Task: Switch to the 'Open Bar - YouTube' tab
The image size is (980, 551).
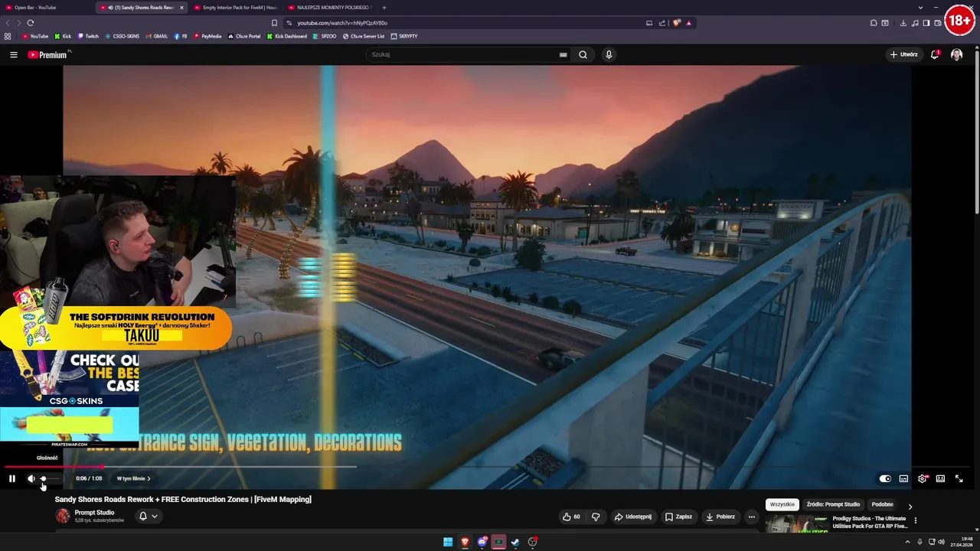Action: coord(46,8)
